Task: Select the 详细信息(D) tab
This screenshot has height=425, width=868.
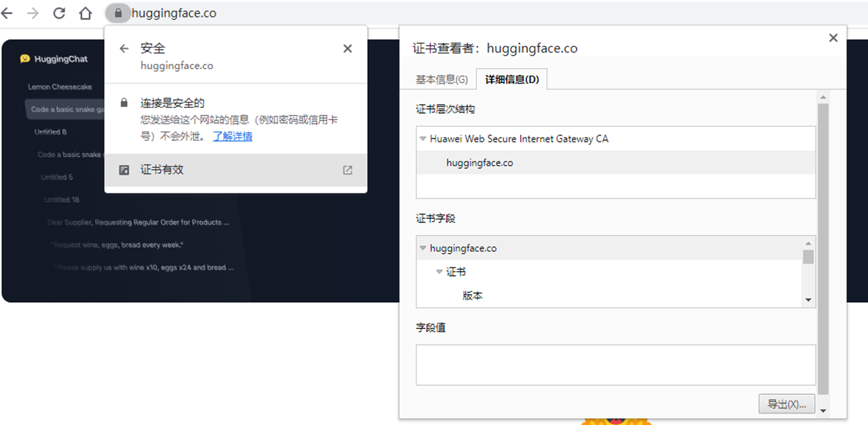Action: click(x=512, y=79)
